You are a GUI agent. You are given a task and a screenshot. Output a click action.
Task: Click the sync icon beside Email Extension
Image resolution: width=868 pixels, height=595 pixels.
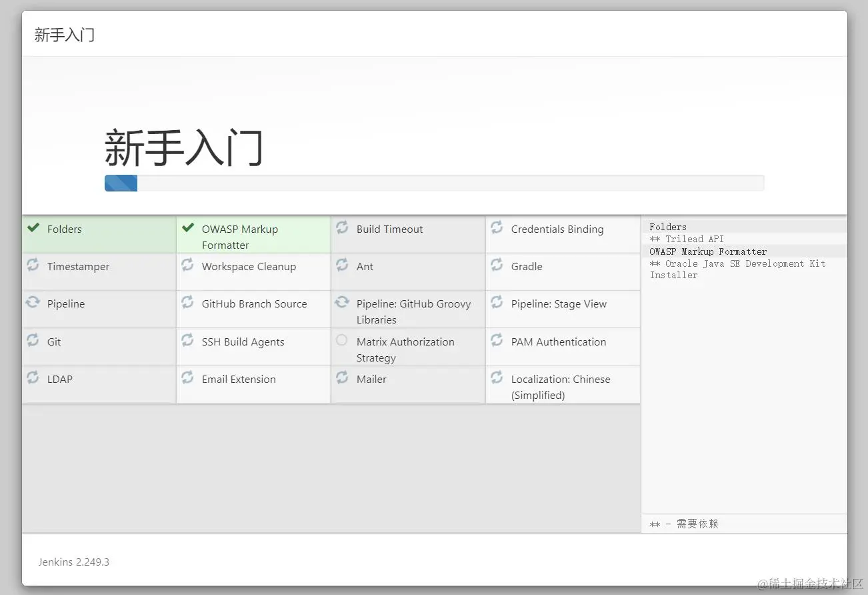coord(187,378)
